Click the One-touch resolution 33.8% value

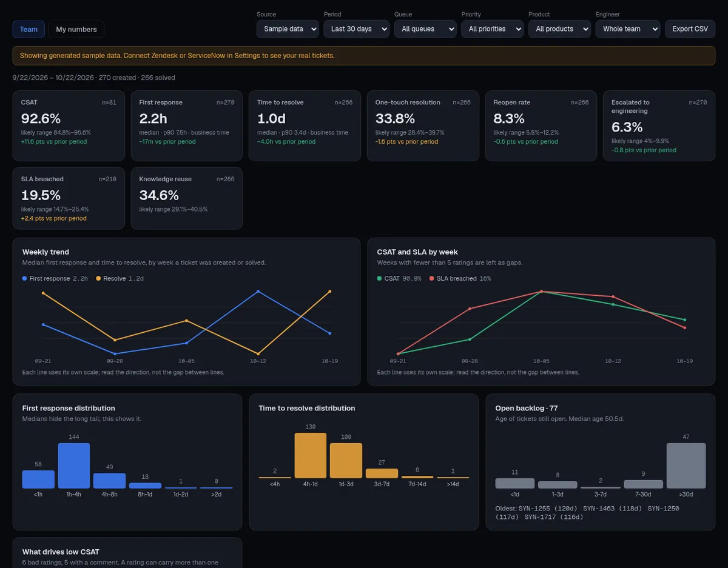[395, 118]
